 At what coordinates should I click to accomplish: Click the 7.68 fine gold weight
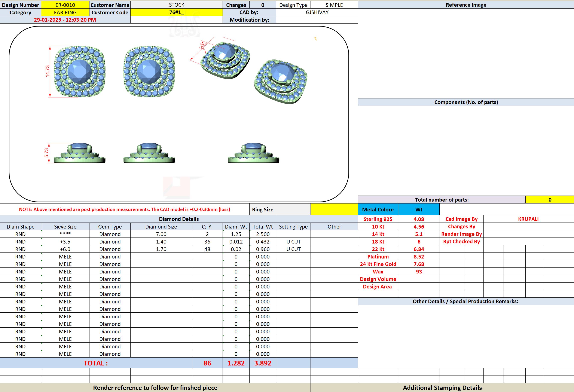pyautogui.click(x=419, y=264)
